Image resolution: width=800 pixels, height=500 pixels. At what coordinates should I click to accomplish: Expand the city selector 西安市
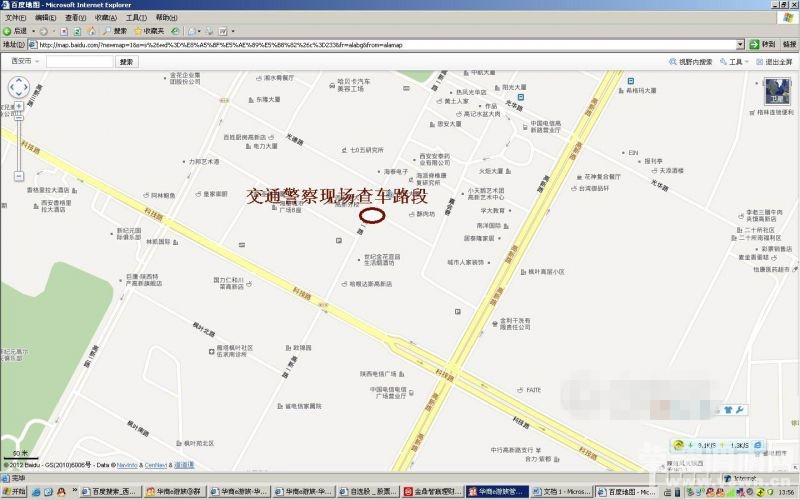click(x=23, y=62)
